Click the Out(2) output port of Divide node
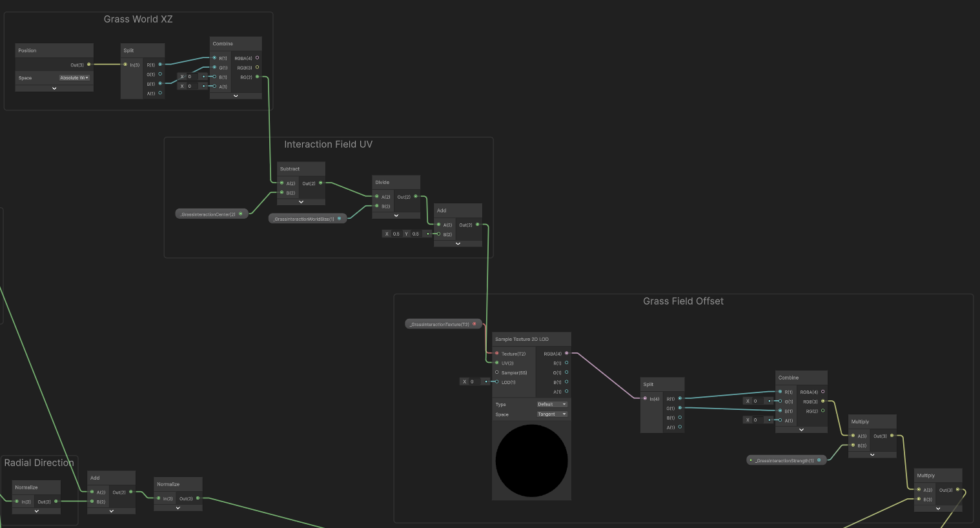The width and height of the screenshot is (980, 528). point(416,196)
